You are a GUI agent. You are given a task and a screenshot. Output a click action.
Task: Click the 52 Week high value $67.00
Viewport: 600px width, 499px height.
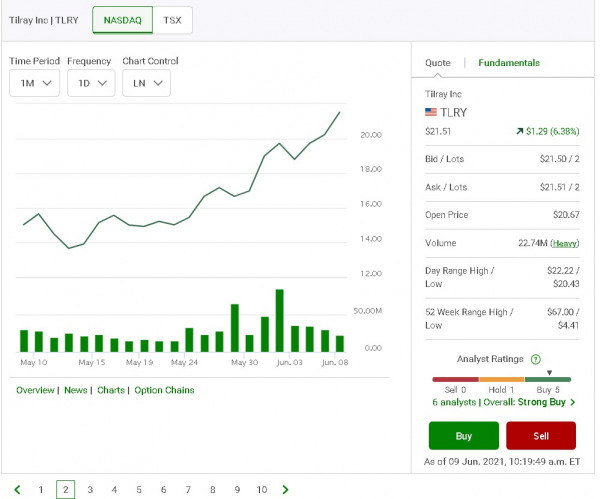pyautogui.click(x=560, y=312)
